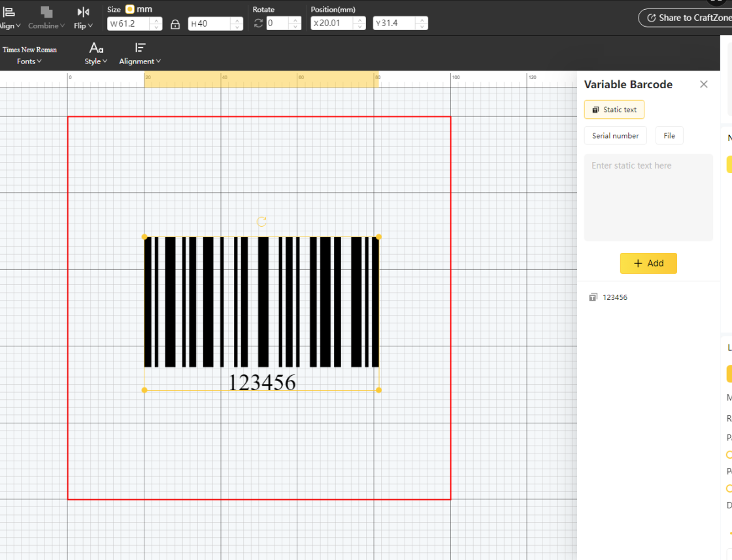Open the Combine dropdown menu
The image size is (732, 560).
(46, 18)
